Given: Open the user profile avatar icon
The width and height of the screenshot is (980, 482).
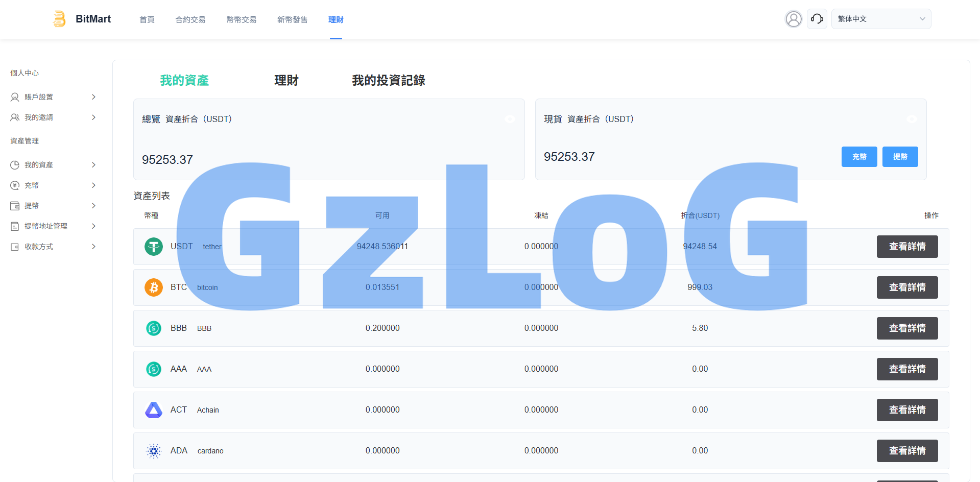Looking at the screenshot, I should 793,19.
